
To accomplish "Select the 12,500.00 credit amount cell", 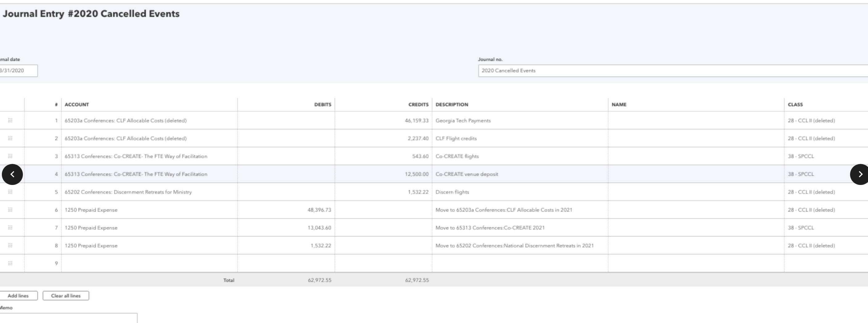I will (383, 174).
